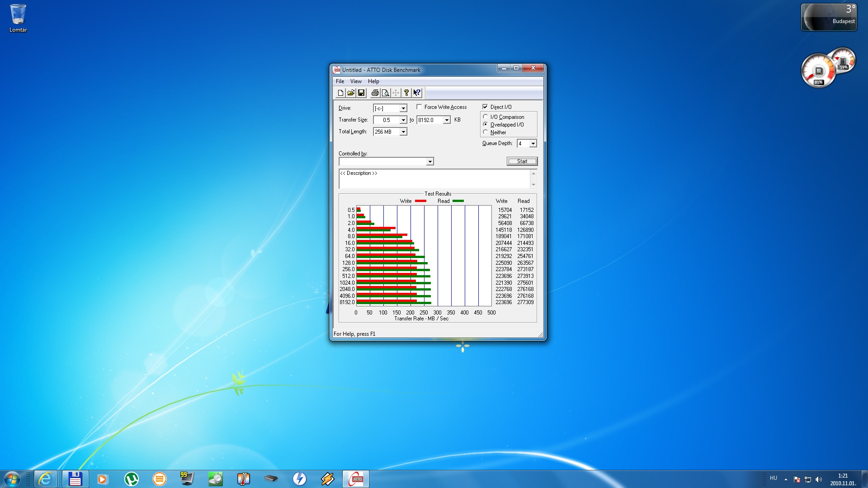
Task: Click the Print toolbar icon
Action: point(375,93)
